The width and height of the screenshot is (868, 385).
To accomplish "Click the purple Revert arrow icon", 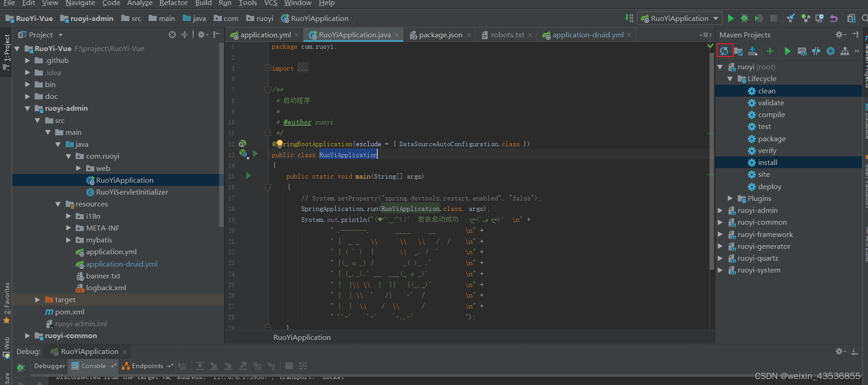I will 834,18.
